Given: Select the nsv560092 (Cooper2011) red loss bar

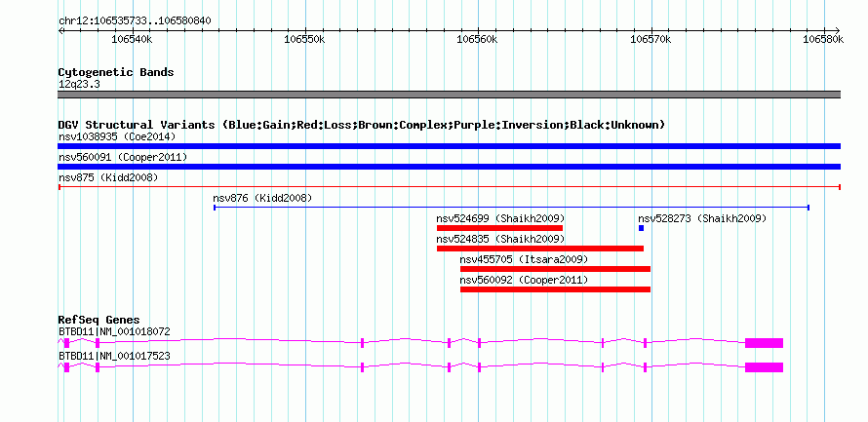Looking at the screenshot, I should (x=555, y=289).
